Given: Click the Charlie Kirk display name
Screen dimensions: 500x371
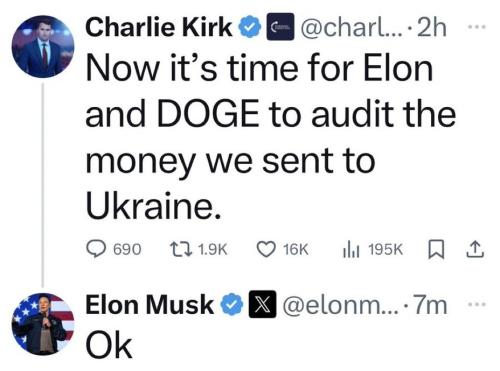Looking at the screenshot, I should 159,27.
